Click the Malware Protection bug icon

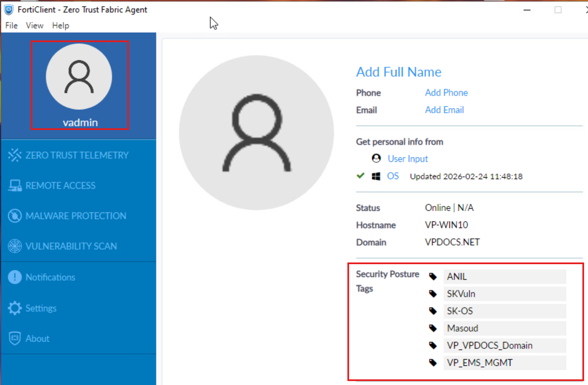click(15, 216)
